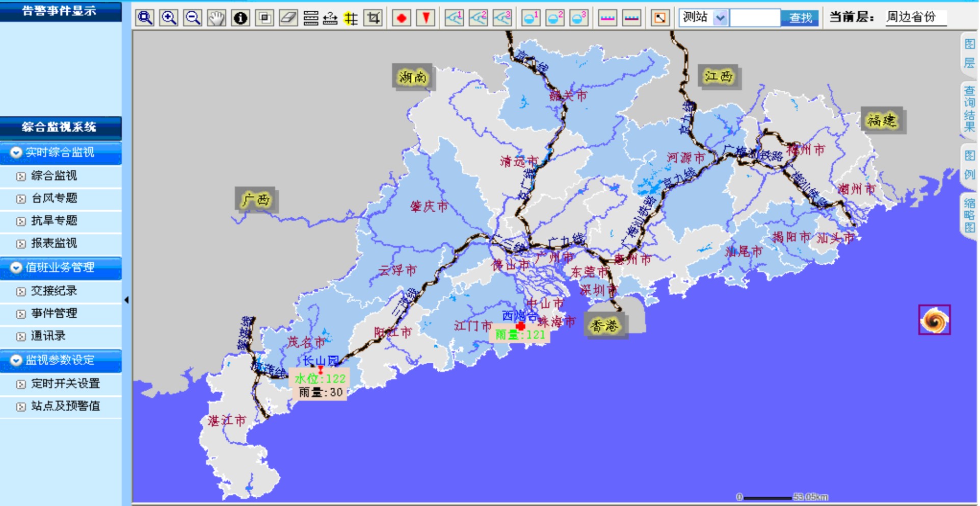Click the 综合监视系统 panel header

[60, 127]
